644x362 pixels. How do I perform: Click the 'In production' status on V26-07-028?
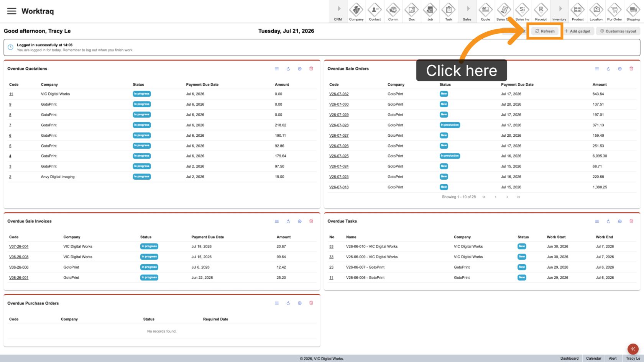(x=450, y=125)
